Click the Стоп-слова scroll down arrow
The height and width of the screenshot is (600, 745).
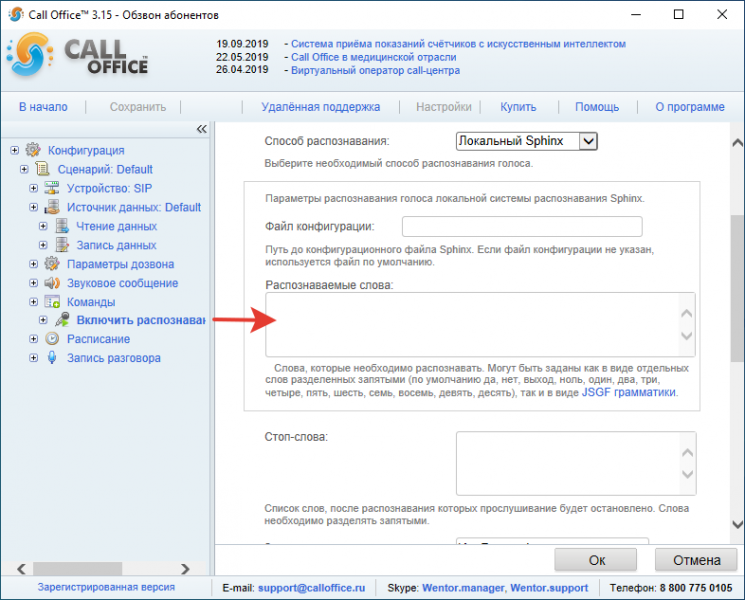688,474
